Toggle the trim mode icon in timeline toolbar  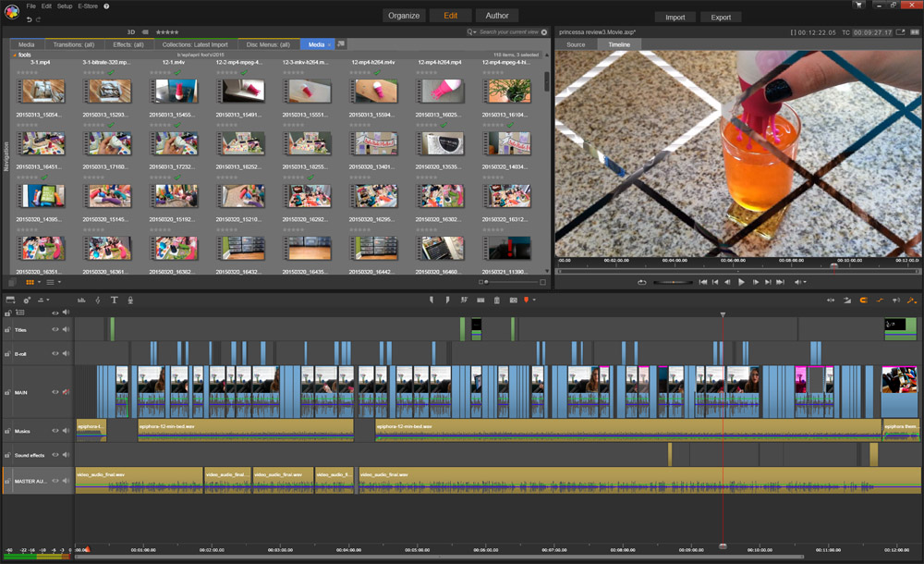[831, 300]
